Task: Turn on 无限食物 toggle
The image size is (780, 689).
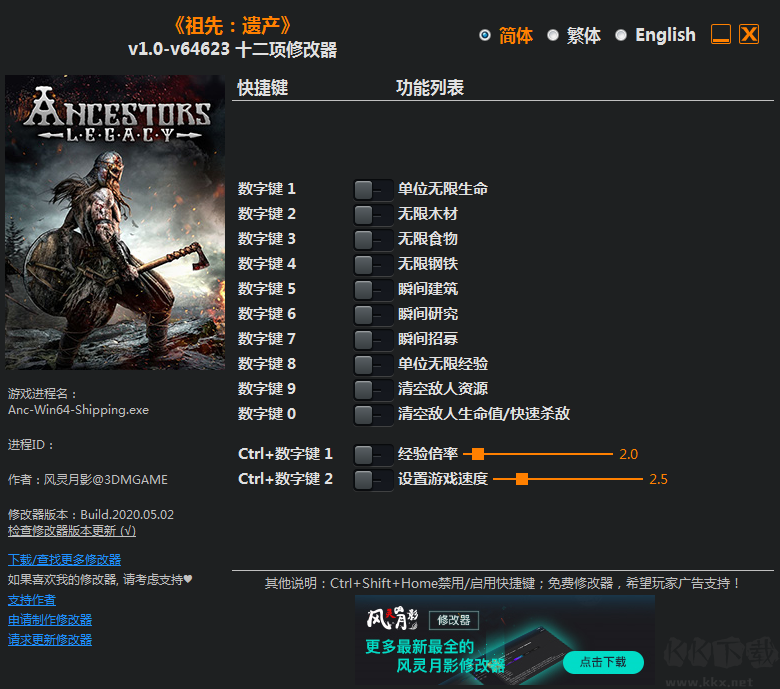Action: [x=373, y=239]
